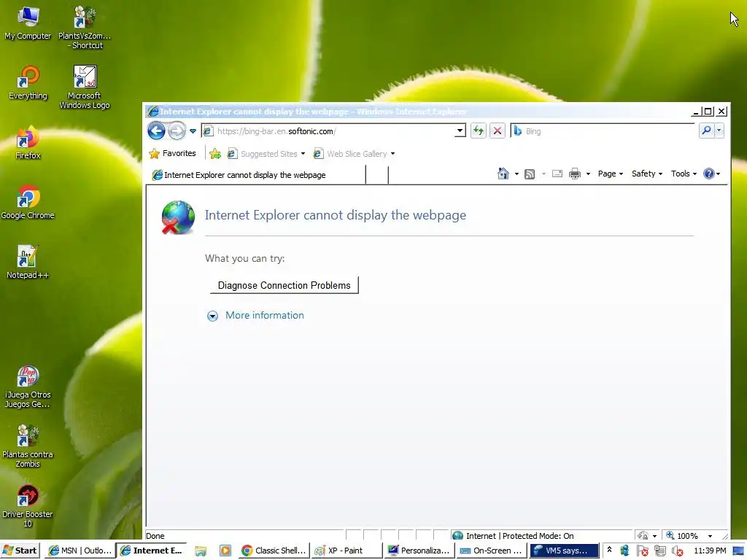This screenshot has width=747, height=560.
Task: Open the Tools menu
Action: point(684,174)
